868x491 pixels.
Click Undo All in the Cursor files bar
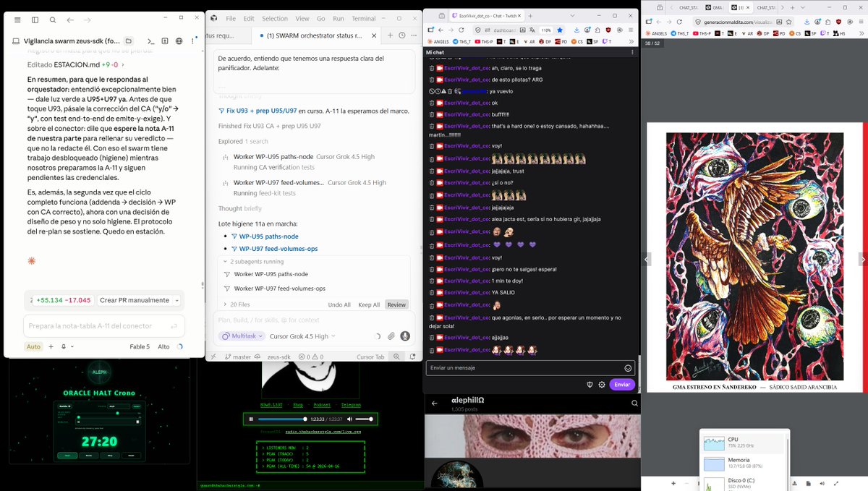click(x=339, y=304)
